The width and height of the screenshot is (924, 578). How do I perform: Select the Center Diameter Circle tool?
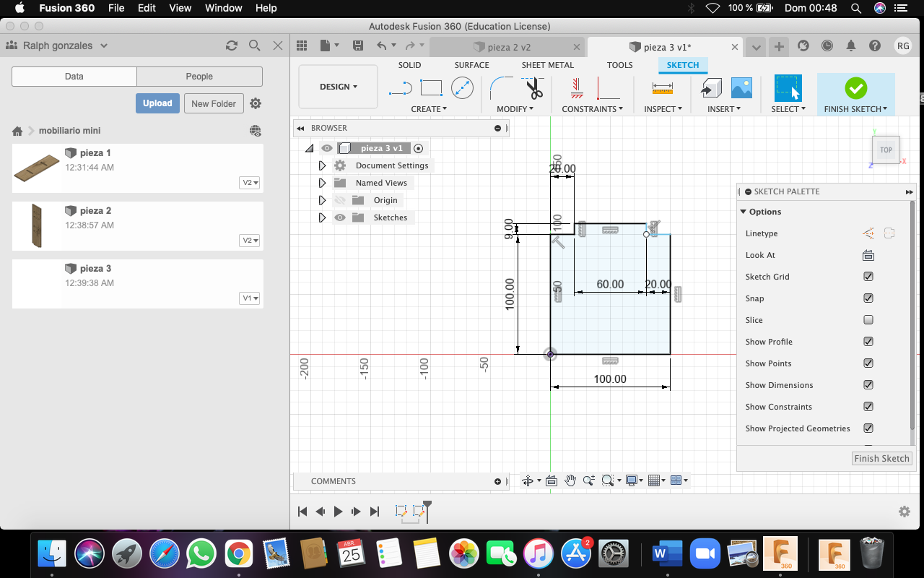pos(462,88)
